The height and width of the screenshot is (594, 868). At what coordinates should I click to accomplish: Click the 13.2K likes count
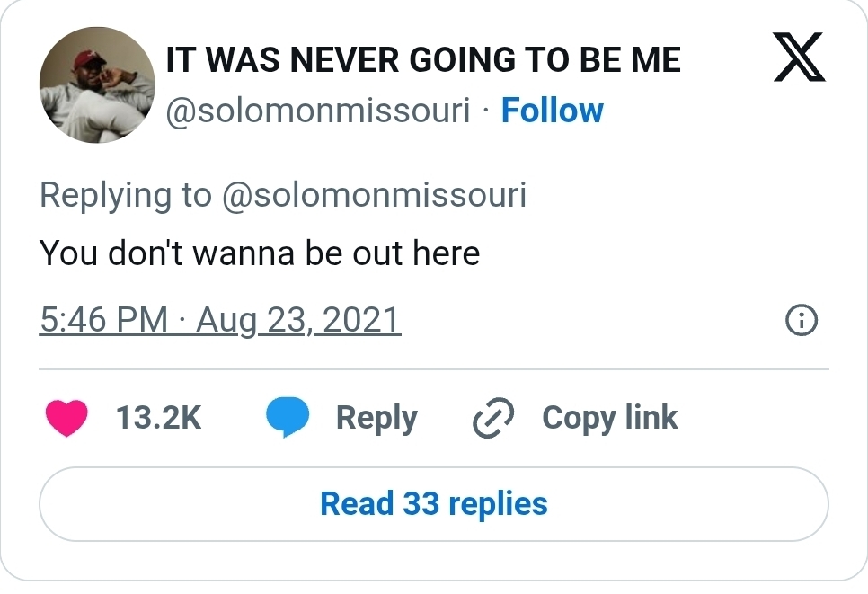click(x=159, y=418)
